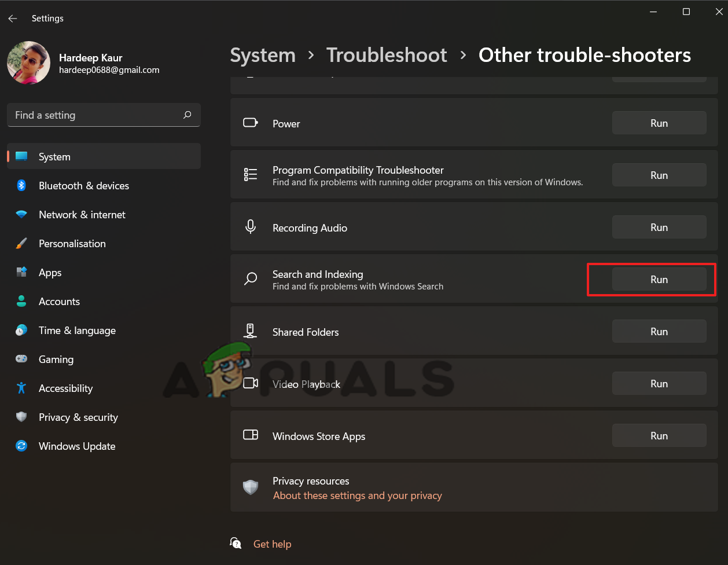This screenshot has height=565, width=728.
Task: Go to Personalisation settings
Action: pyautogui.click(x=72, y=244)
